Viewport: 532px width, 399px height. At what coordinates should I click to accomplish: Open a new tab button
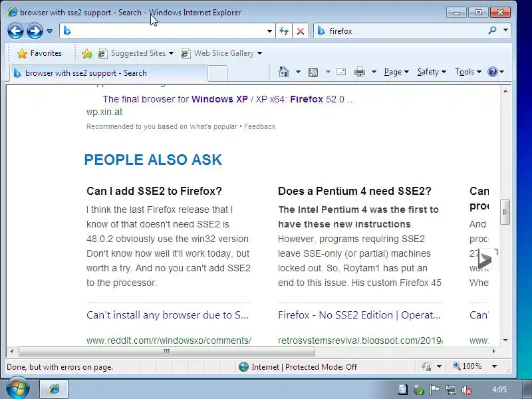tap(217, 73)
